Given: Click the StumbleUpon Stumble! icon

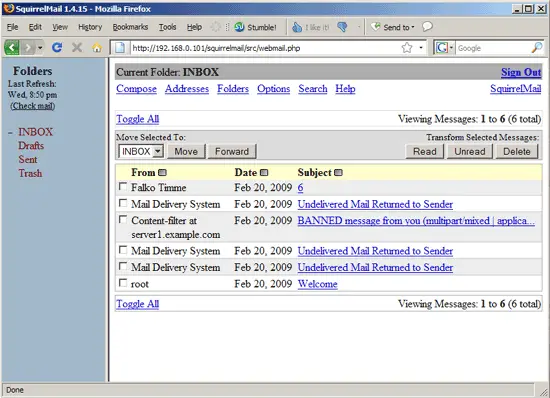Looking at the screenshot, I should pos(240,27).
